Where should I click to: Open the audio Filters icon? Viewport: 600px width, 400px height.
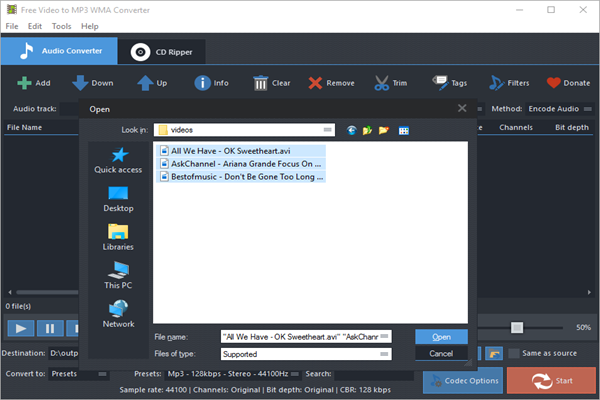(x=495, y=83)
